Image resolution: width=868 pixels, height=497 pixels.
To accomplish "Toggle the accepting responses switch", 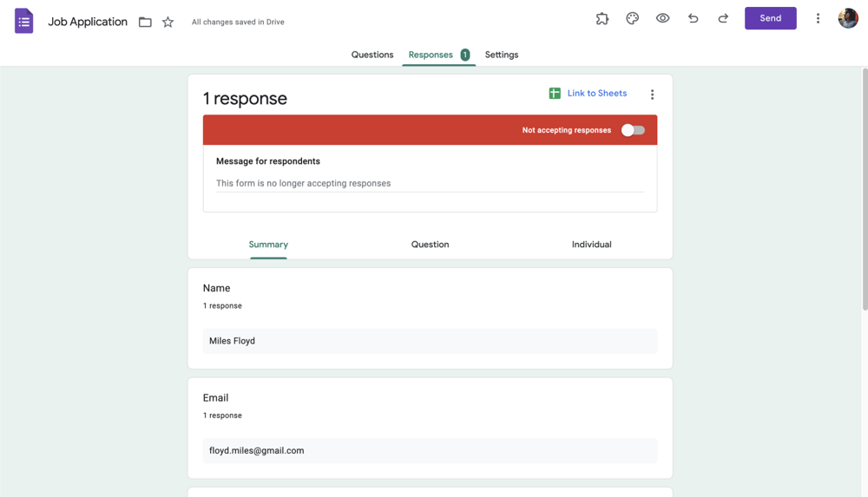I will (633, 130).
